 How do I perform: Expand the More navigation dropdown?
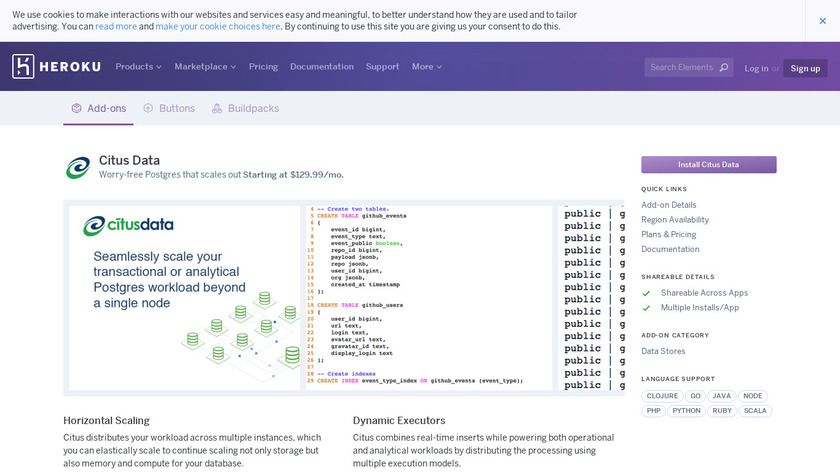pyautogui.click(x=426, y=67)
